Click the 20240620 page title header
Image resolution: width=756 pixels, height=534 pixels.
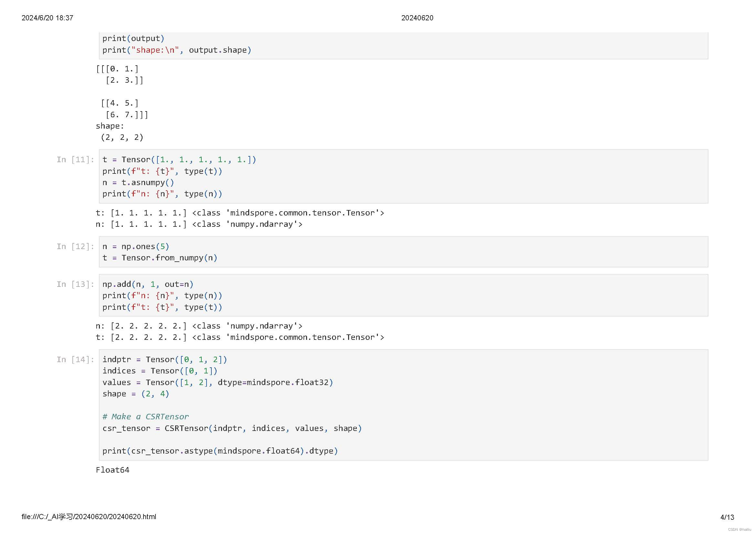point(417,18)
